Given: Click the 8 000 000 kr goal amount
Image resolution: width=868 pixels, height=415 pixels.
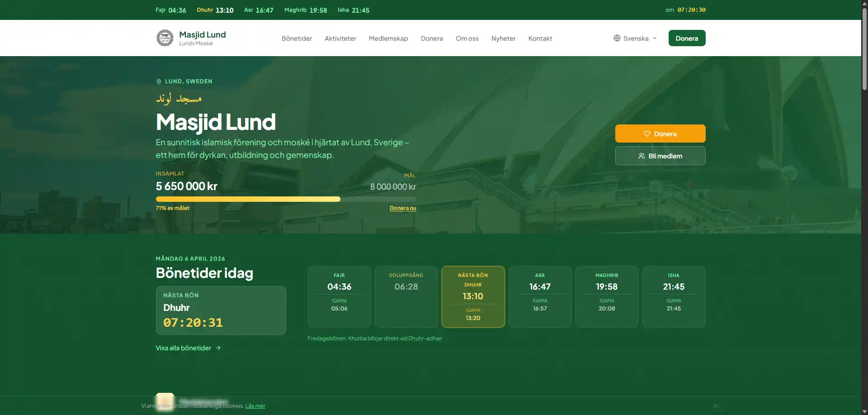Looking at the screenshot, I should pyautogui.click(x=393, y=187).
